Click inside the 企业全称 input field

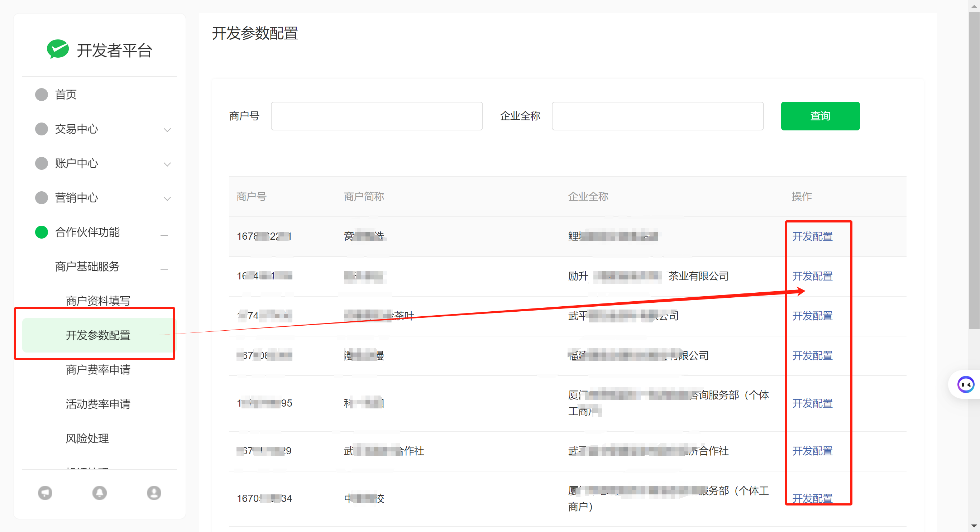[658, 116]
